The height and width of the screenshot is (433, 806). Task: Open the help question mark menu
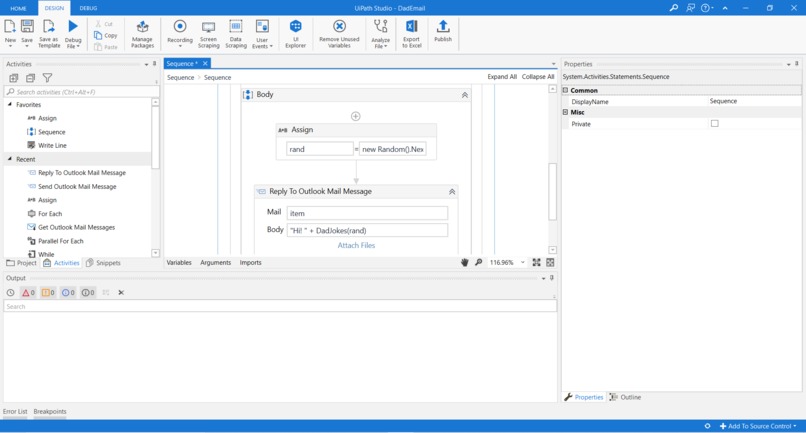coord(707,8)
